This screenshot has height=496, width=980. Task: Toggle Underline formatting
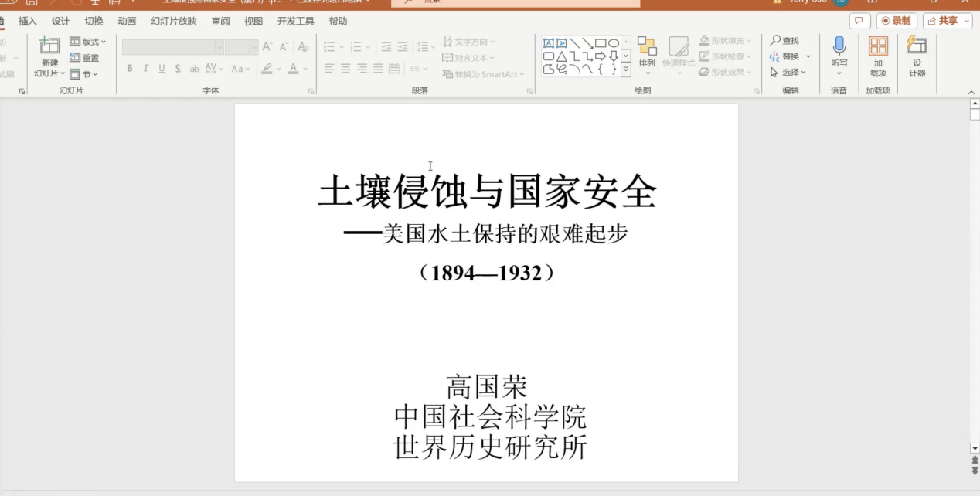[x=162, y=69]
